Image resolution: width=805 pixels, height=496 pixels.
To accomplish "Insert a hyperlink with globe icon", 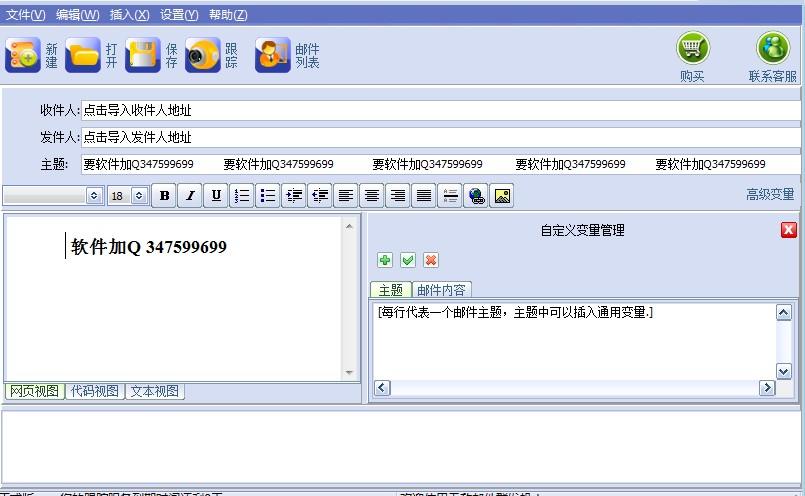I will [x=476, y=196].
